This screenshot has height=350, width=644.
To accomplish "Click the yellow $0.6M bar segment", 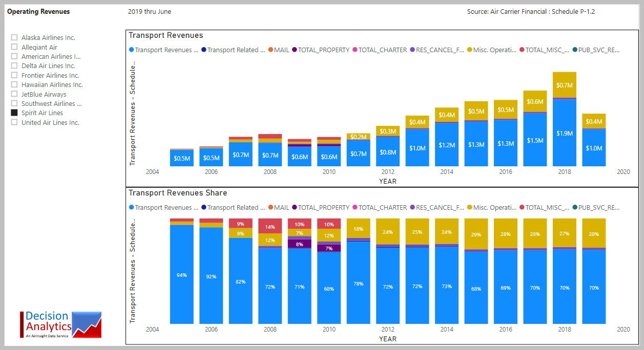I will 535,101.
